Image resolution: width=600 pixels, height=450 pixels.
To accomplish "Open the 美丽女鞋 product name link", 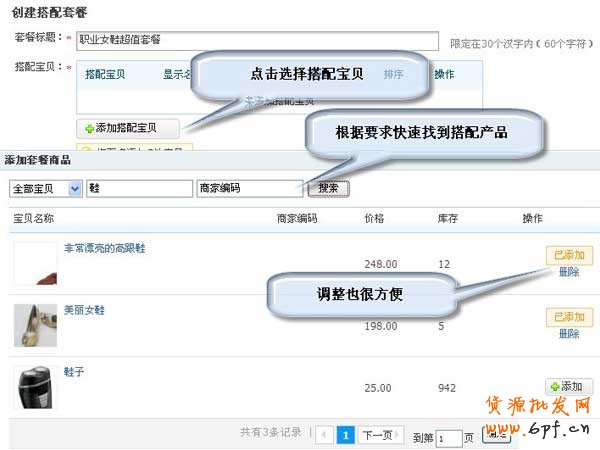I will [84, 310].
